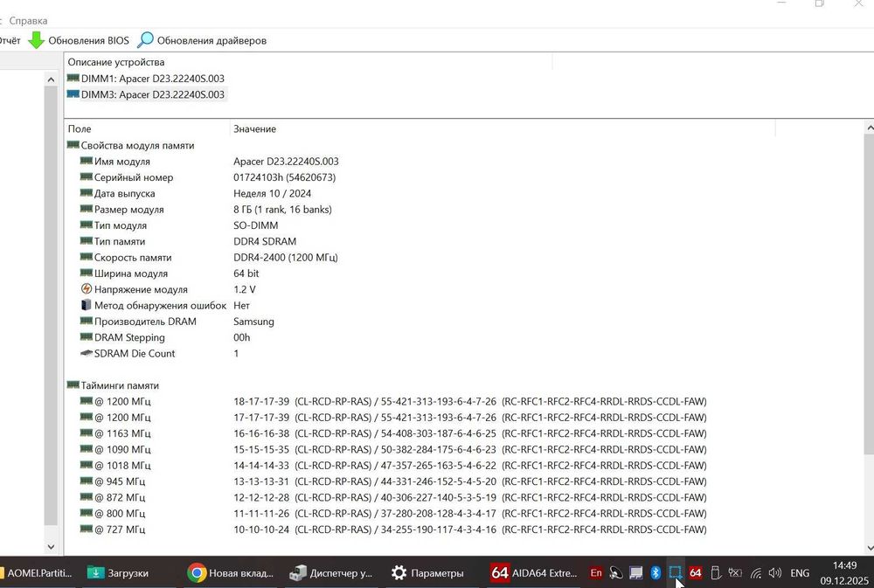Viewport: 874px width, 588px height.
Task: Click the left pane vertical scrollbar track
Action: pos(51,312)
